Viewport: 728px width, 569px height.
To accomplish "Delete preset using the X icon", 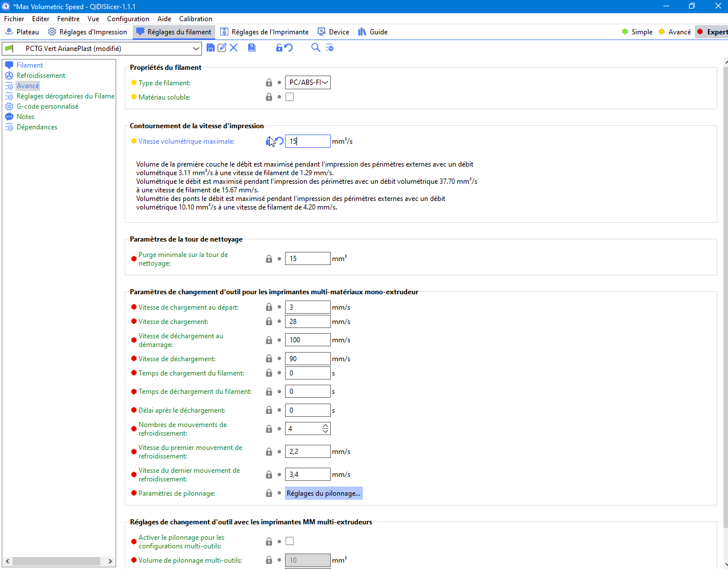I will coord(234,48).
